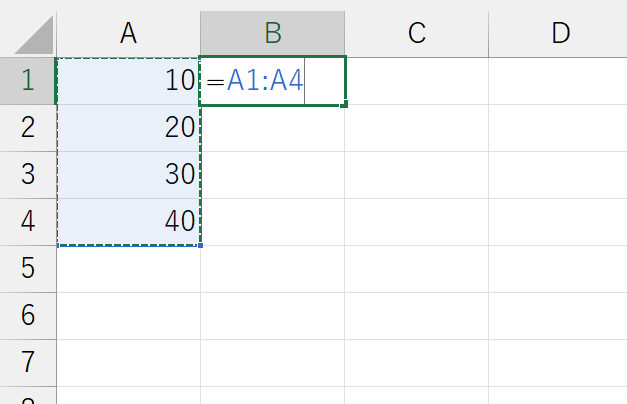
Task: Click empty cell D5
Action: (559, 269)
